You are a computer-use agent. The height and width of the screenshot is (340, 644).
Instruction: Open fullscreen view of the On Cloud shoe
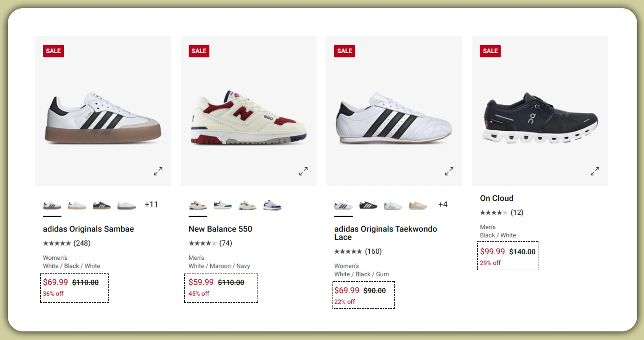pyautogui.click(x=595, y=171)
